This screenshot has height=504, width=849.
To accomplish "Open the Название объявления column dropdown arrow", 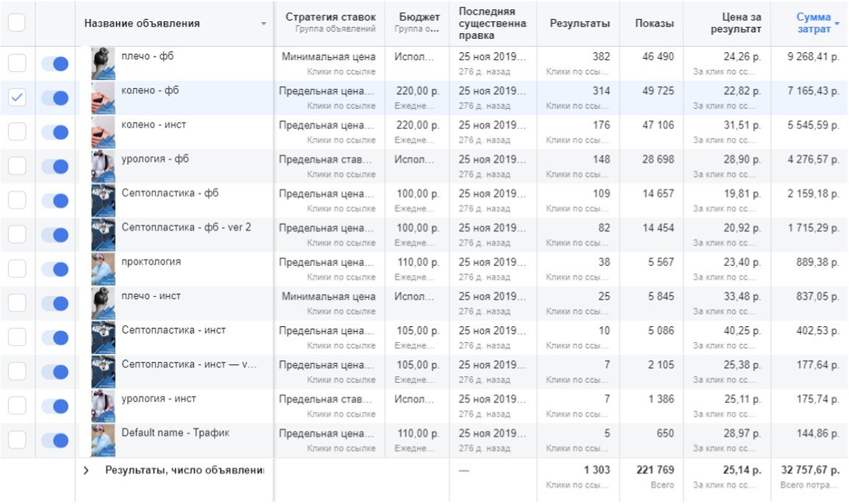I will (x=264, y=24).
